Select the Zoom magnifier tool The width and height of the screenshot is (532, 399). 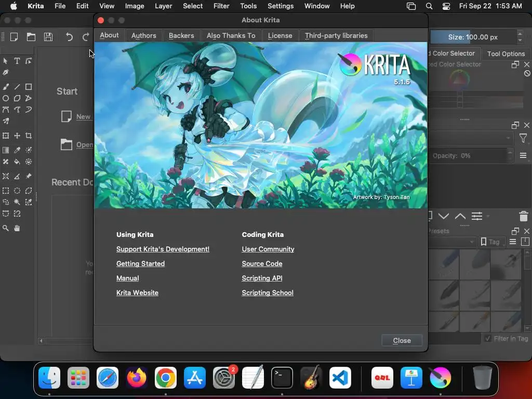(x=6, y=228)
